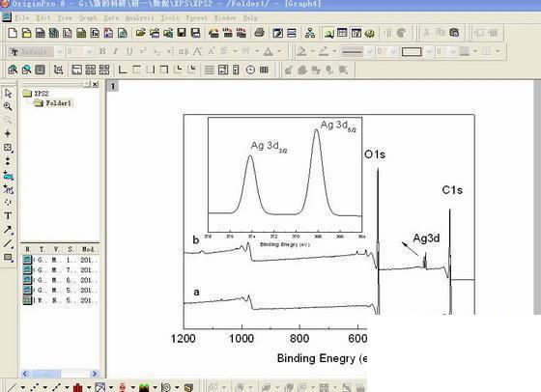
Task: Open the Line+Symbol plot dropdown arrow
Action: pyautogui.click(x=67, y=388)
